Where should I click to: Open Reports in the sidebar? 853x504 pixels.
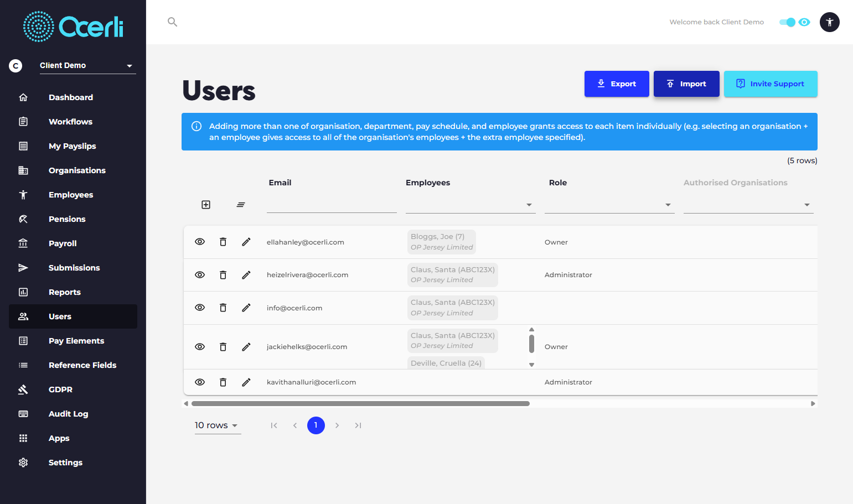tap(73, 292)
